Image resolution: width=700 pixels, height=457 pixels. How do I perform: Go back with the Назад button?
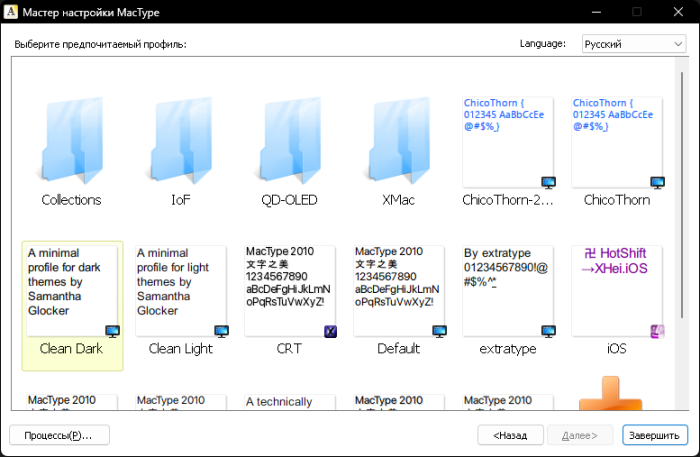point(510,435)
